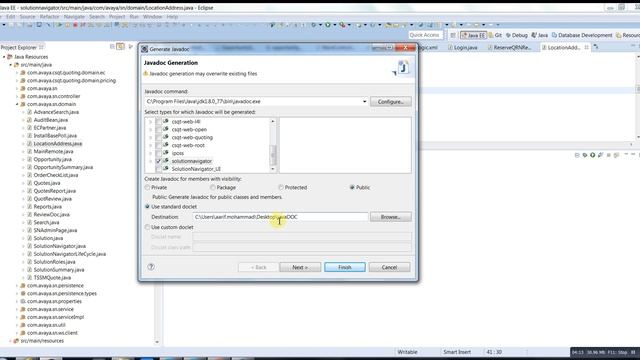640x360 pixels.
Task: Open the Javadoc command dropdown
Action: [364, 101]
